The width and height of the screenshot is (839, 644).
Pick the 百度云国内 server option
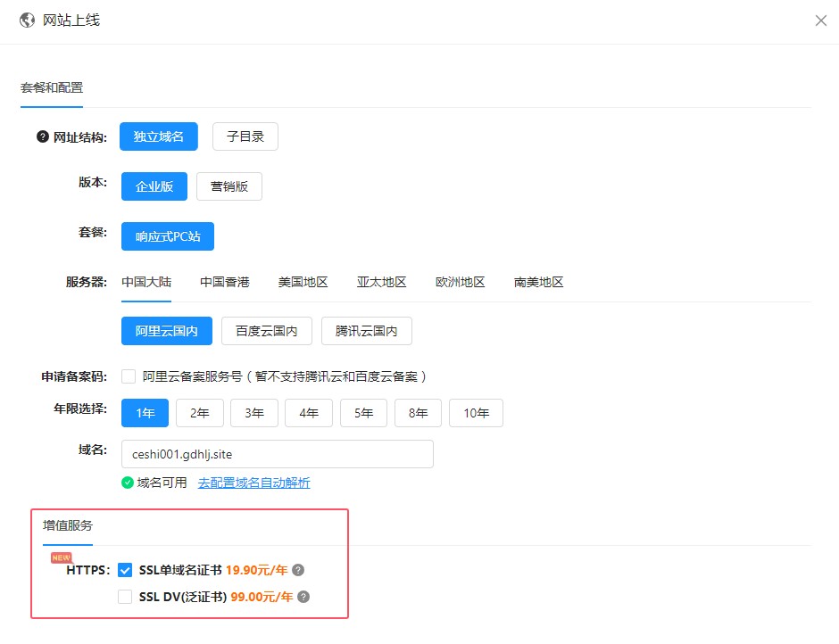(x=267, y=331)
